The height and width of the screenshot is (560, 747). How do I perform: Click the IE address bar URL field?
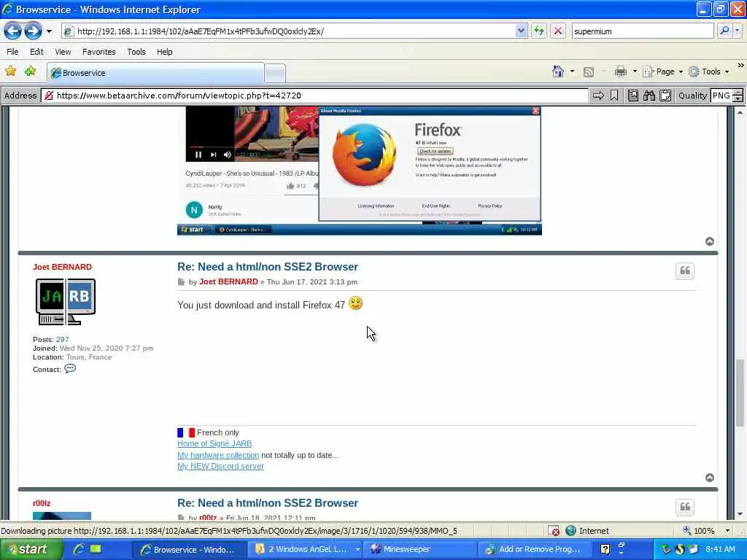pyautogui.click(x=288, y=31)
